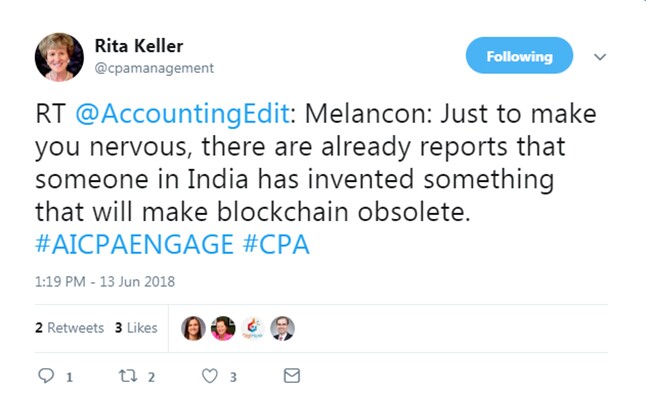Like the tweet with heart icon
The width and height of the screenshot is (646, 394).
[210, 376]
